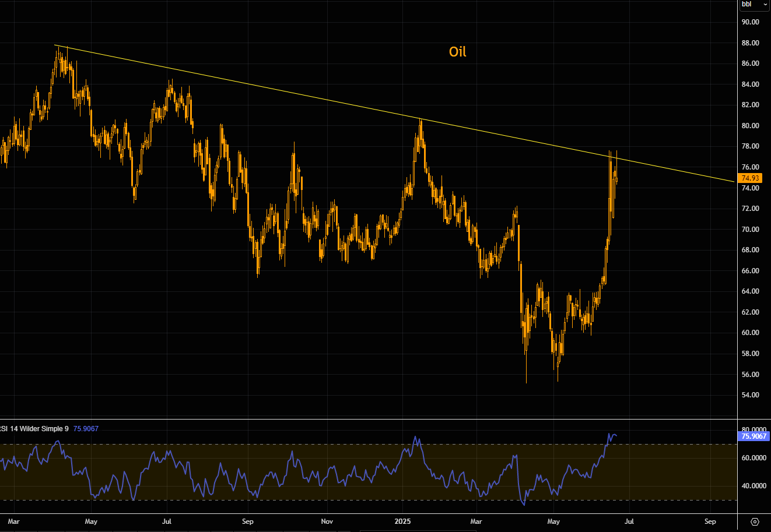The height and width of the screenshot is (532, 771).
Task: Click the 40.0000 RSI axis label
Action: click(x=754, y=486)
